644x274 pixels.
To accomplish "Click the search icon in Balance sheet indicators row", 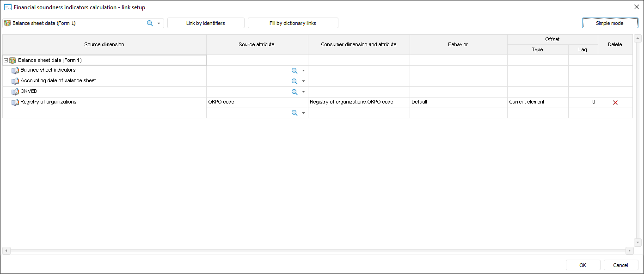I will [294, 71].
